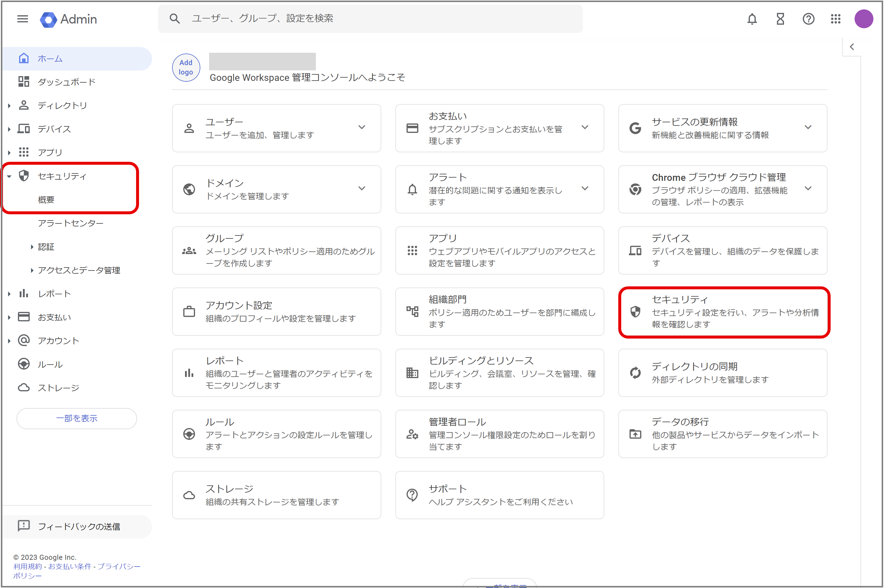
Task: Click the ビルディングとリソース building icon
Action: (x=412, y=373)
